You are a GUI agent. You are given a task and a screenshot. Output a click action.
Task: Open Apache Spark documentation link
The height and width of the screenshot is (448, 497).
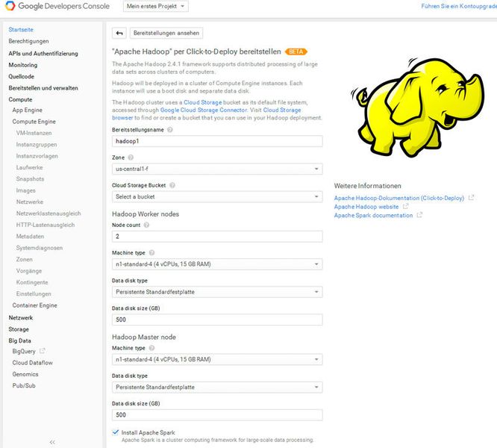click(373, 215)
